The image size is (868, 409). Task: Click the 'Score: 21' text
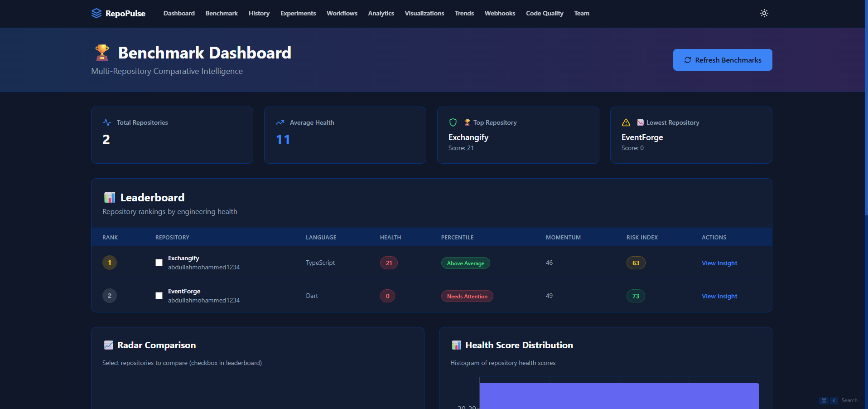(461, 148)
